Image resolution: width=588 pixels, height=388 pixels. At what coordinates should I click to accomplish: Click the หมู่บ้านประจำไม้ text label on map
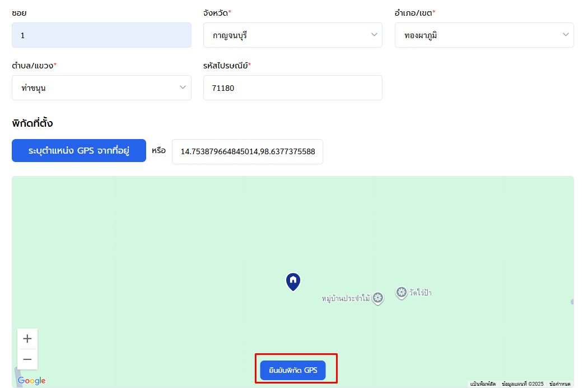point(346,299)
